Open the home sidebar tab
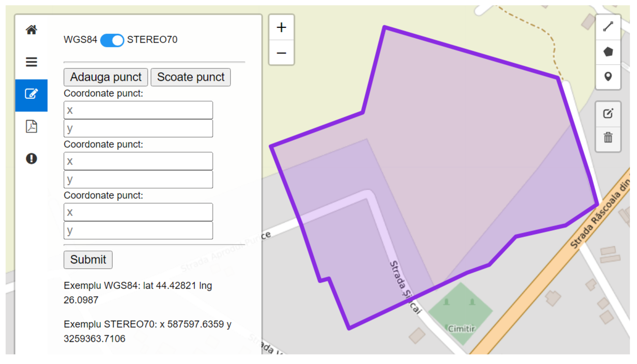The height and width of the screenshot is (364, 637). pos(31,30)
